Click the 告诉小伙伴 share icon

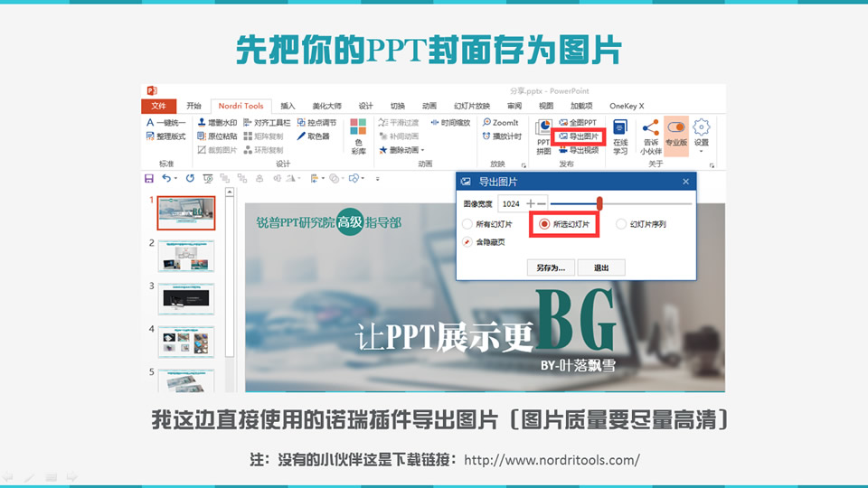pos(651,136)
